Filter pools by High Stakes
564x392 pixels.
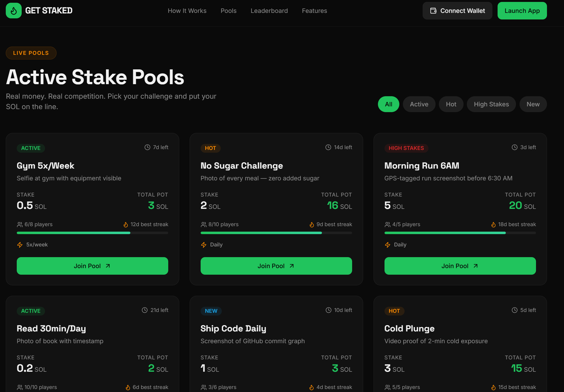click(491, 104)
